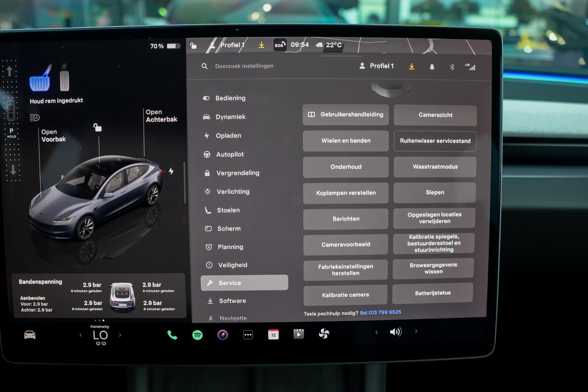588x392 pixels.
Task: Tap the weather temperature 22°C indicator
Action: point(329,45)
